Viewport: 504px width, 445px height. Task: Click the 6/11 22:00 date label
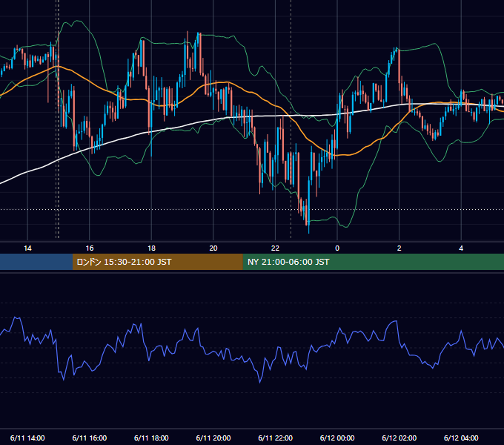(x=276, y=438)
